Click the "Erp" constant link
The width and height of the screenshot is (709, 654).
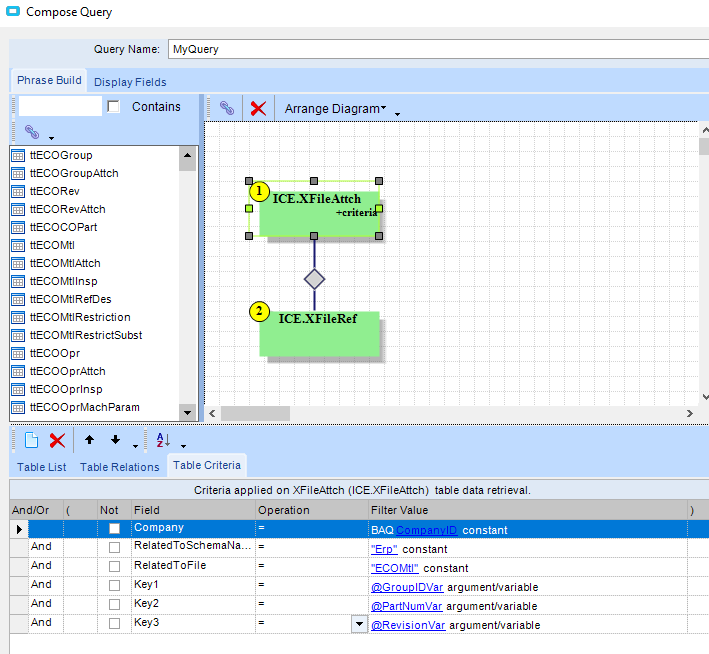tap(384, 549)
